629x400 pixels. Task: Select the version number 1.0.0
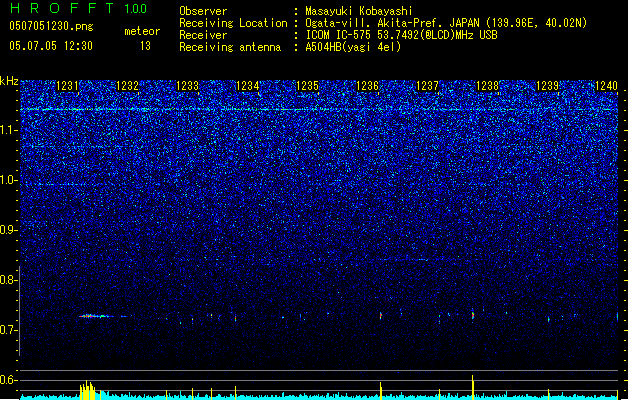click(135, 8)
